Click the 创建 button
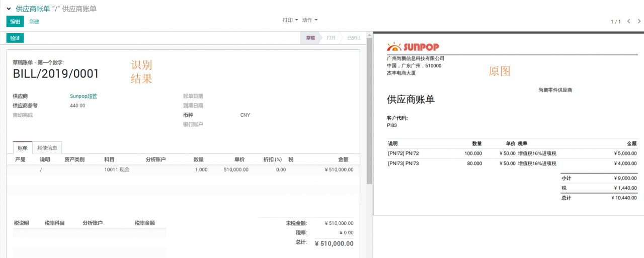644x258 pixels. pos(34,22)
